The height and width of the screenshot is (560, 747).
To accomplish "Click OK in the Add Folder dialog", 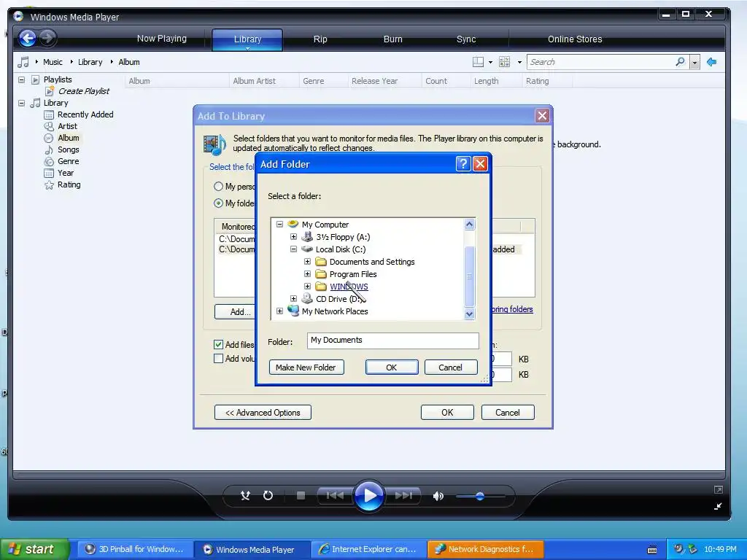I will [392, 367].
